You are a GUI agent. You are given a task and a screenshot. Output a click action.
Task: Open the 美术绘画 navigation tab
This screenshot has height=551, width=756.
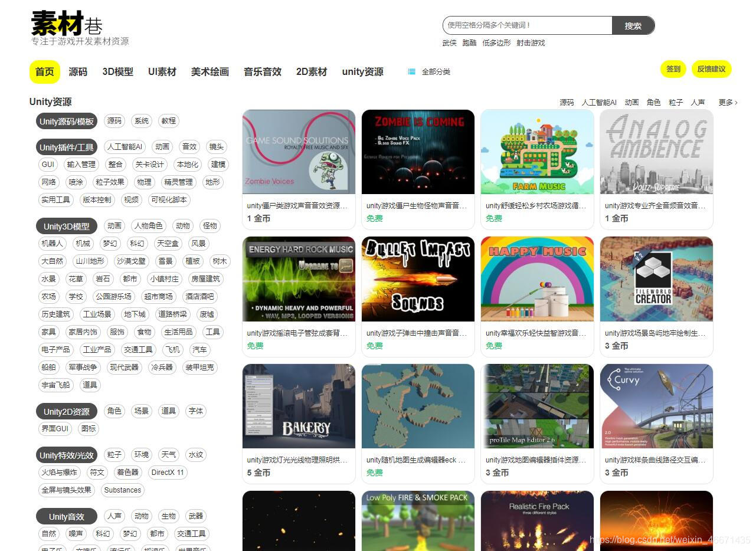tap(210, 72)
